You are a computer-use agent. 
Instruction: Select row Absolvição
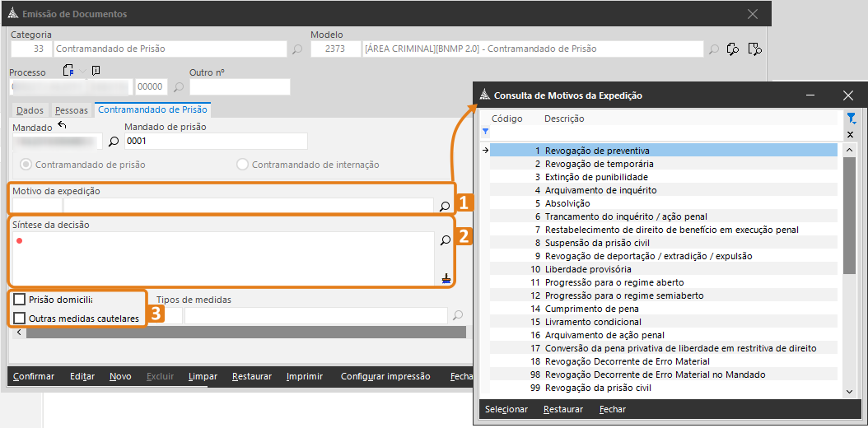point(663,203)
